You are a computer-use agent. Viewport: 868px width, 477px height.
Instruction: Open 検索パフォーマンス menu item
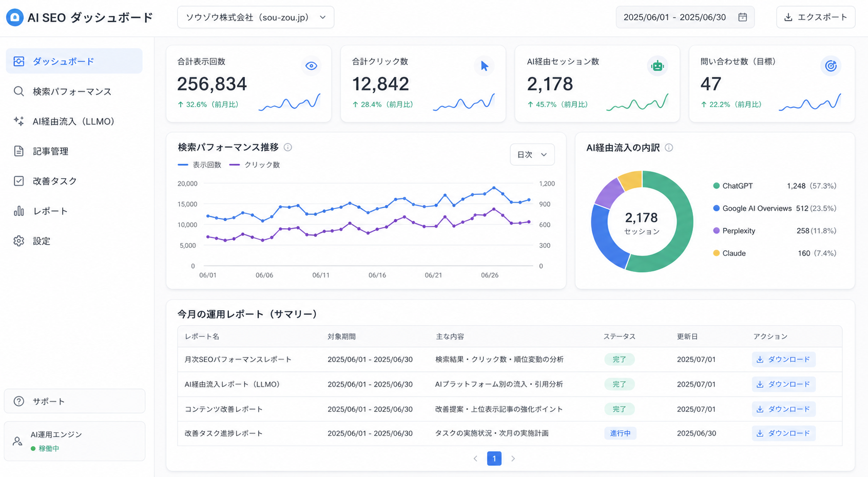click(x=74, y=91)
